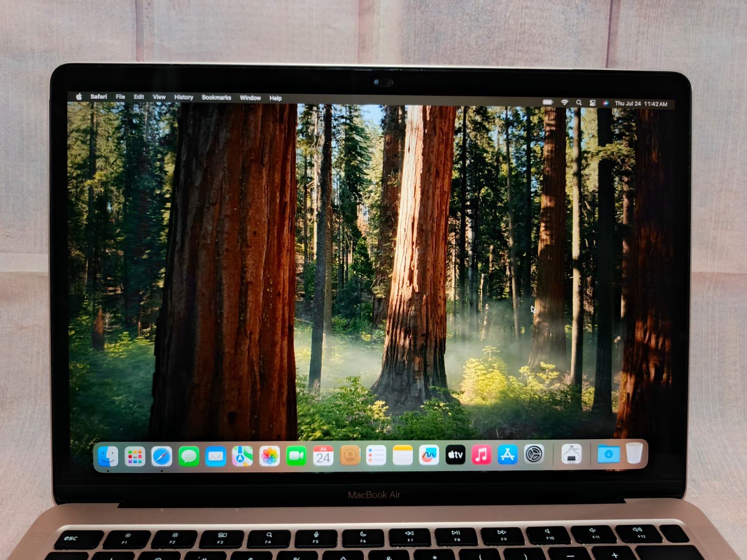The width and height of the screenshot is (747, 560).
Task: Open the App Store from the Dock
Action: click(x=507, y=454)
